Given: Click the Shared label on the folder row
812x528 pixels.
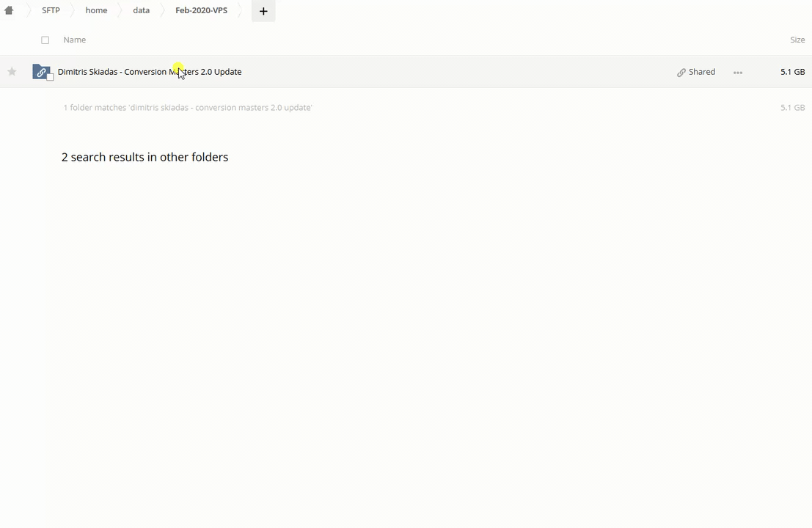Looking at the screenshot, I should (701, 72).
